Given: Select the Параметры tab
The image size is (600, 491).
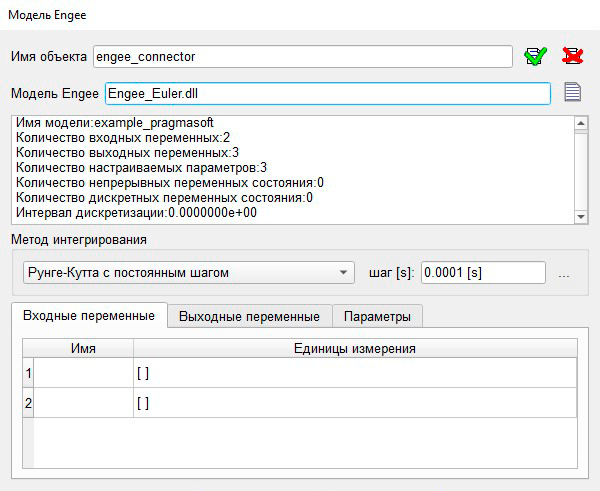Looking at the screenshot, I should pyautogui.click(x=377, y=316).
